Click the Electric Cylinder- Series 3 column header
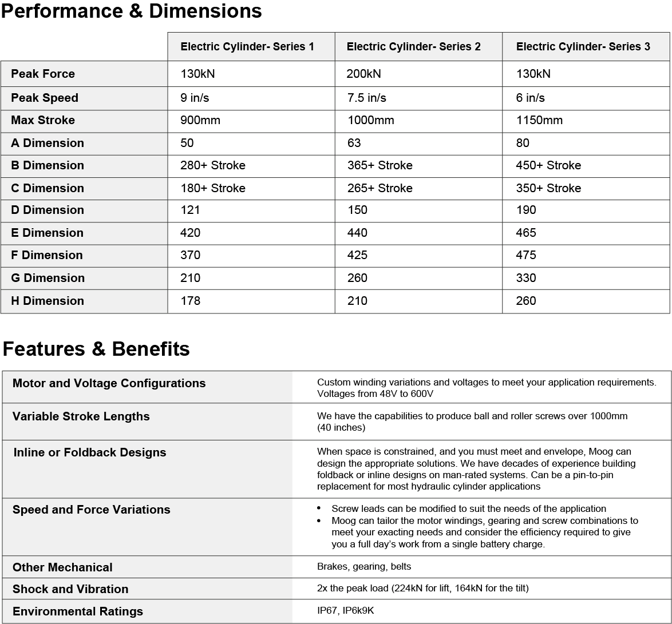This screenshot has height=624, width=672. [x=583, y=47]
